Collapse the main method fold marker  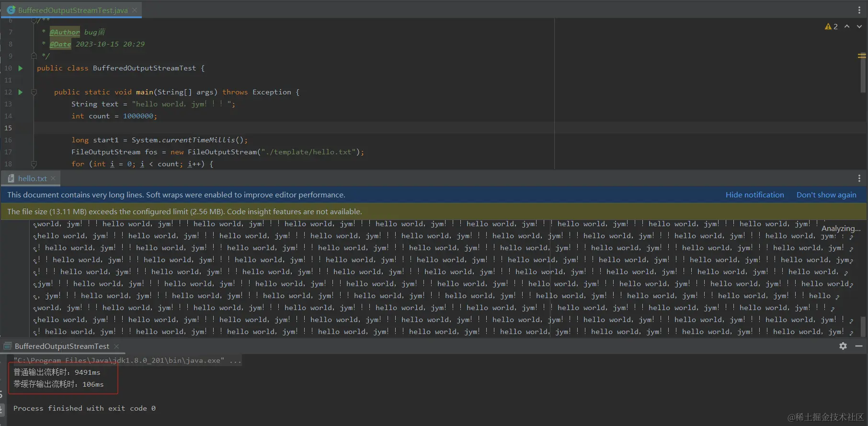coord(34,92)
